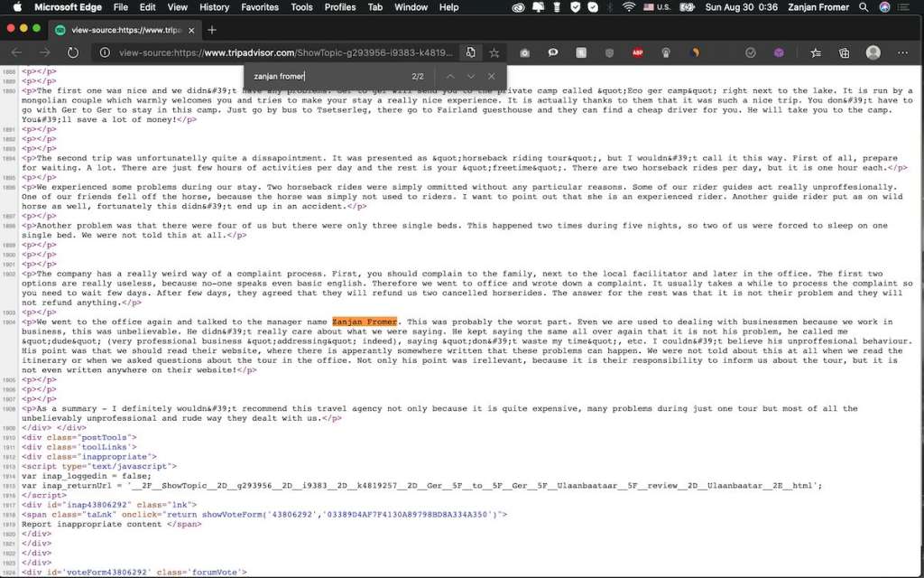Open the purple cube extension
The width and height of the screenshot is (924, 578).
(x=779, y=52)
